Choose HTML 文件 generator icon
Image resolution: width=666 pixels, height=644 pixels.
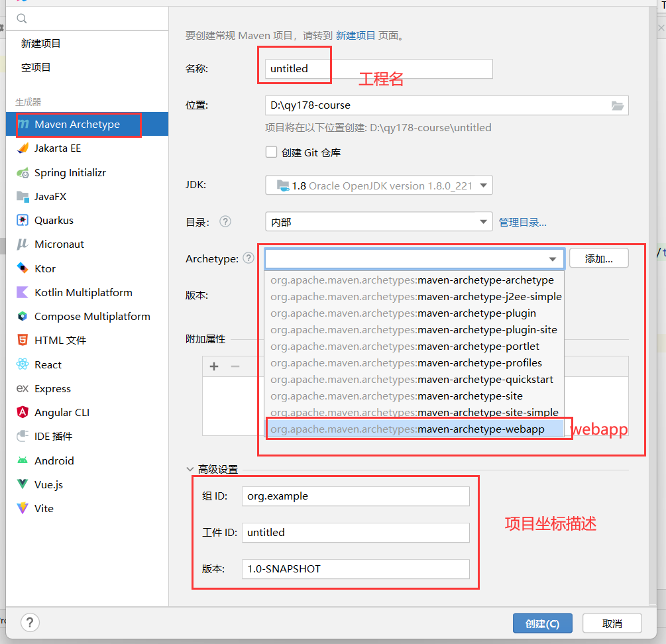pos(23,340)
